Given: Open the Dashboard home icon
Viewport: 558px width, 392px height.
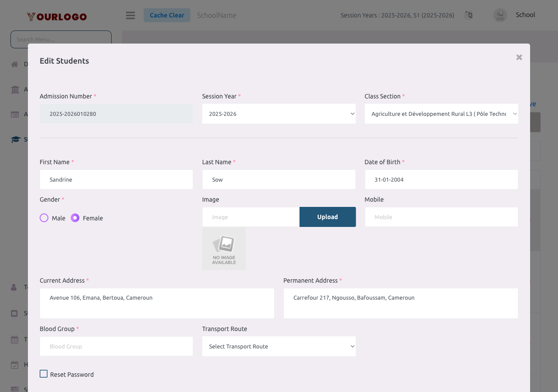Looking at the screenshot, I should (x=14, y=64).
